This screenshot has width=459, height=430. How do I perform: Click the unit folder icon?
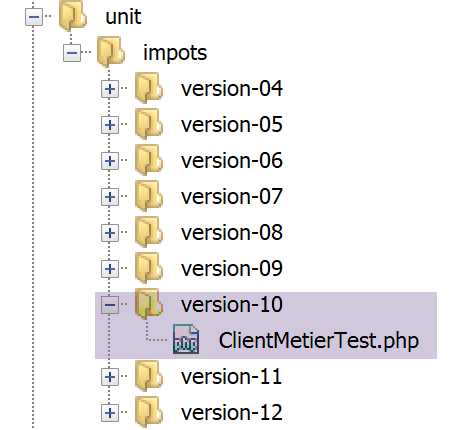tap(73, 16)
